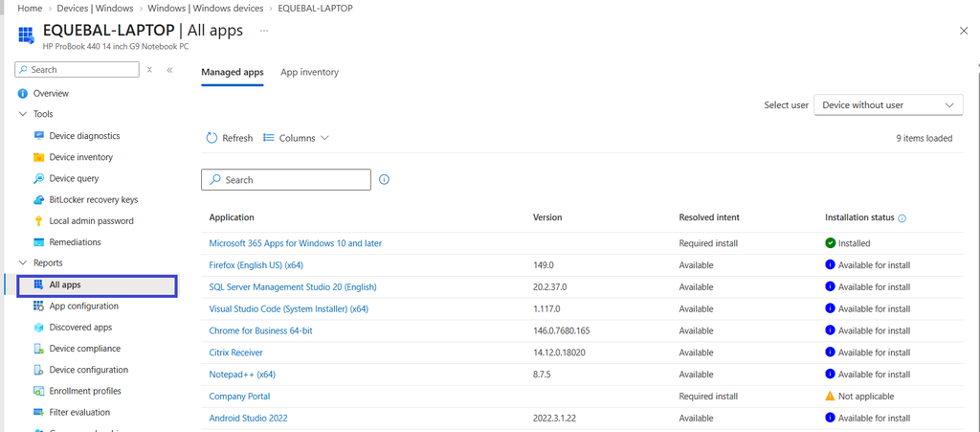Sort by the Version column header
The width and height of the screenshot is (980, 432).
(547, 217)
